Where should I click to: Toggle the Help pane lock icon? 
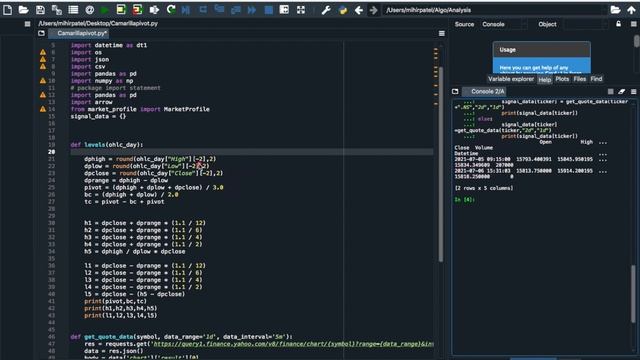618,24
